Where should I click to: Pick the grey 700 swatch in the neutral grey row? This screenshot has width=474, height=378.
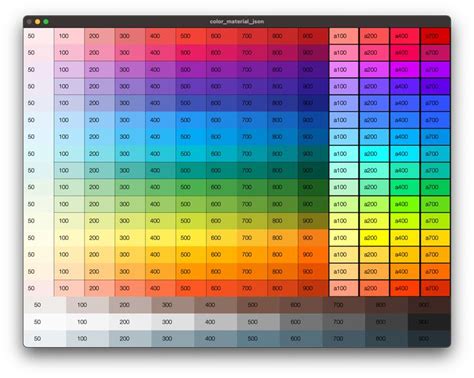tap(344, 322)
